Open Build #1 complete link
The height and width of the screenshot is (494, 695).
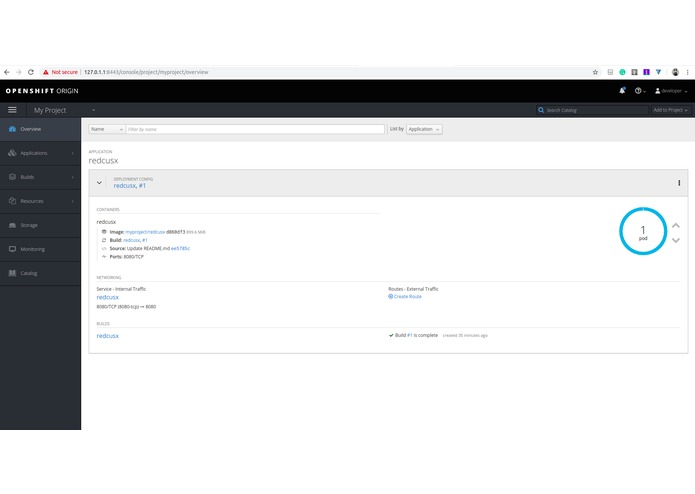point(410,335)
